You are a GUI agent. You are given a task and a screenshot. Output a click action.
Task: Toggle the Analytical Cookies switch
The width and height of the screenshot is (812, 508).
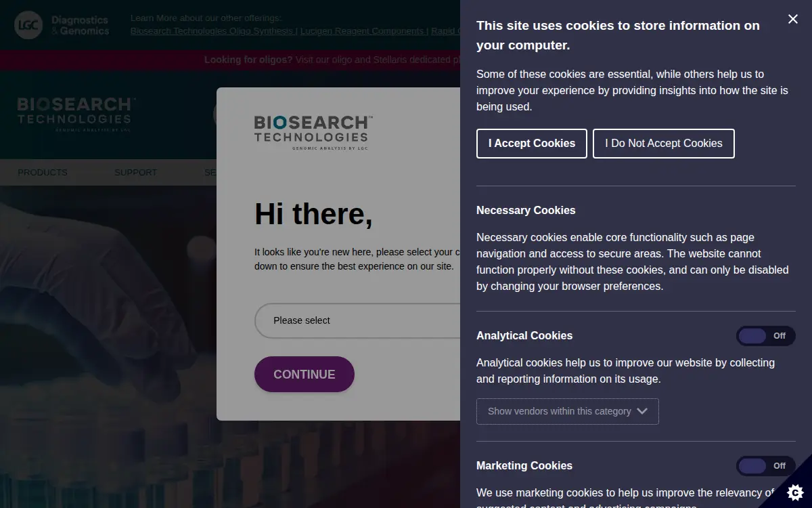[x=766, y=336]
